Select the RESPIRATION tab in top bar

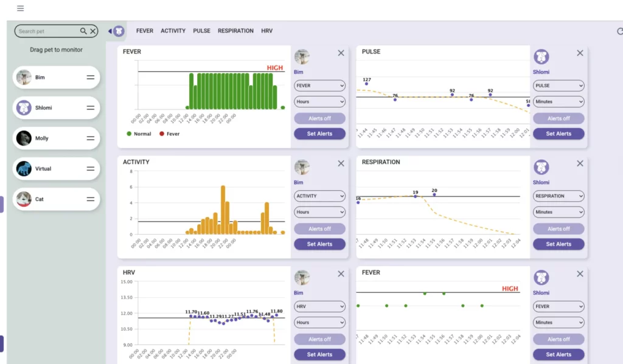pos(235,31)
